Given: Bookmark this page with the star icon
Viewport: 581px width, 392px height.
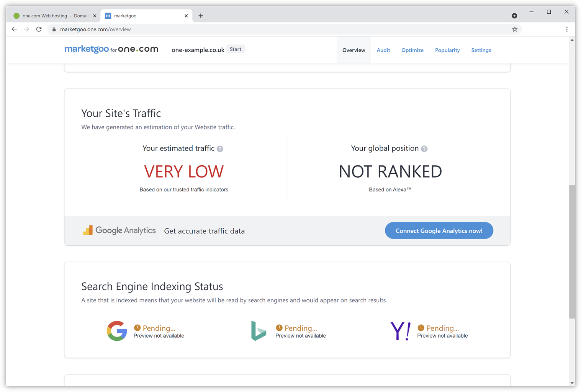Looking at the screenshot, I should click(515, 29).
